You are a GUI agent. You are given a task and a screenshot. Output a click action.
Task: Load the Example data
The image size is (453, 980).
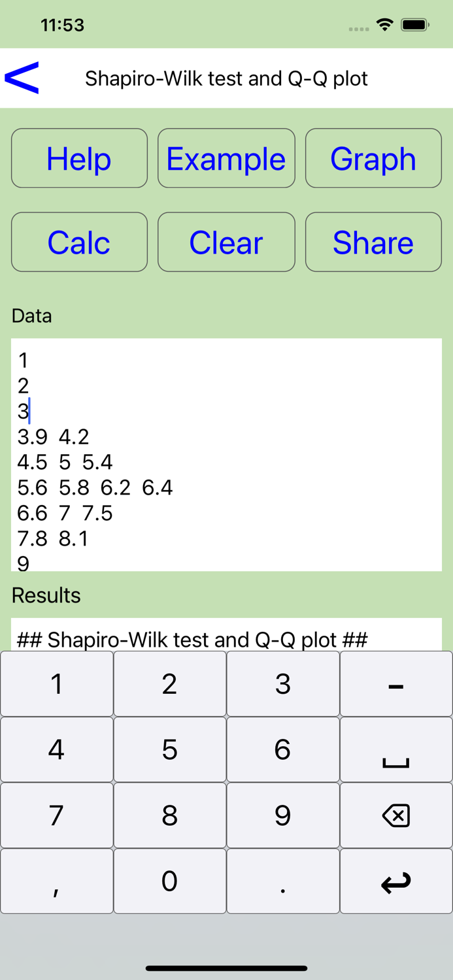(226, 158)
